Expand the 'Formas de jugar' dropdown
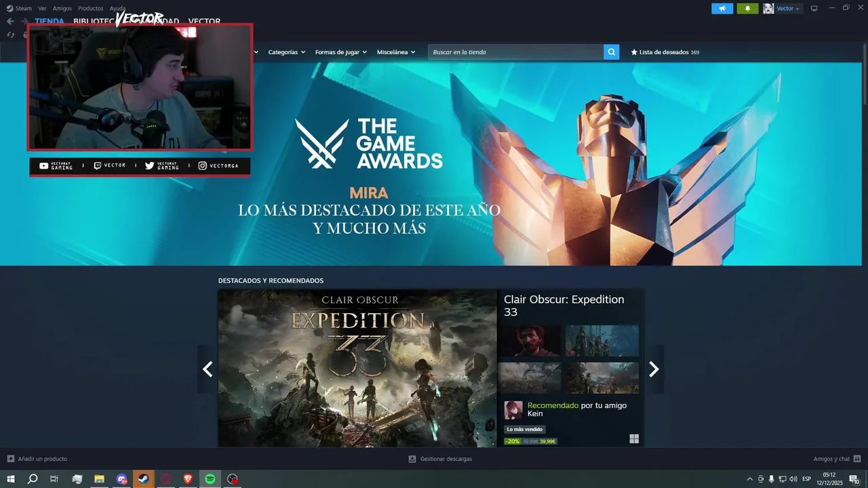This screenshot has width=868, height=488. pos(340,52)
